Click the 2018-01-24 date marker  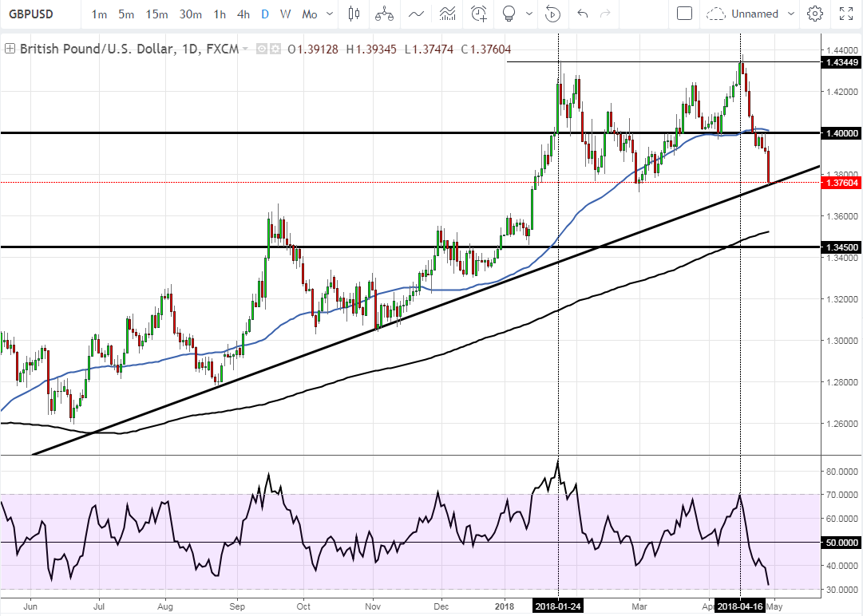pyautogui.click(x=559, y=606)
